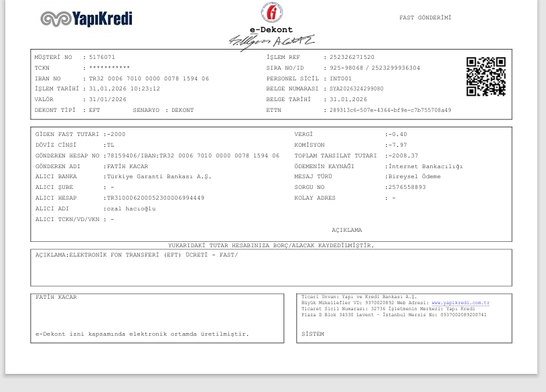Click the SİSTEM label in footer box
This screenshot has width=546, height=392.
tap(313, 334)
